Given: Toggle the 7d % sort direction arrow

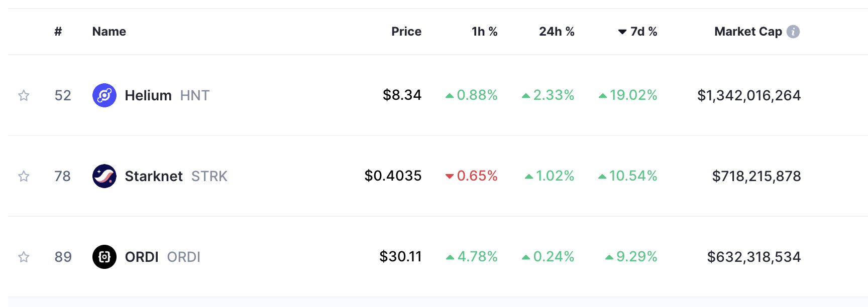Looking at the screenshot, I should coord(623,31).
